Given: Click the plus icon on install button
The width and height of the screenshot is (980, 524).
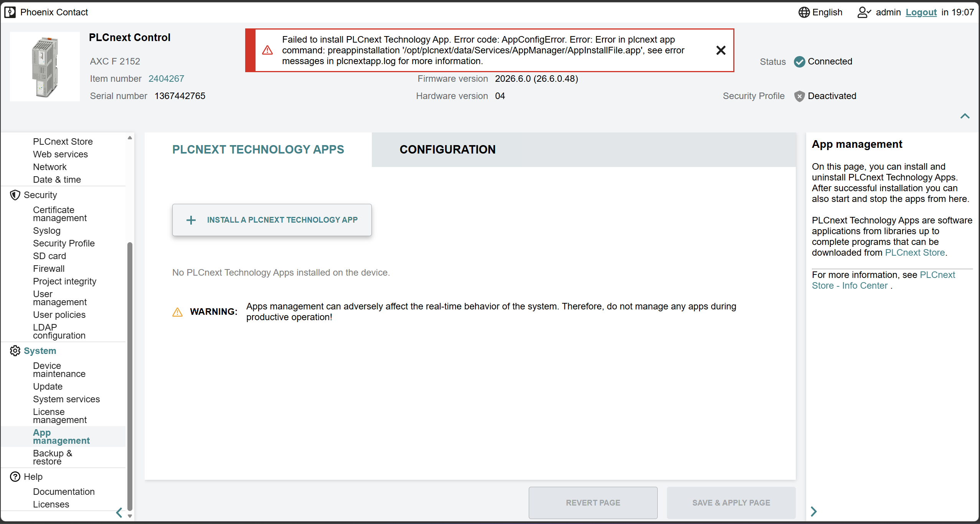Looking at the screenshot, I should pos(191,220).
